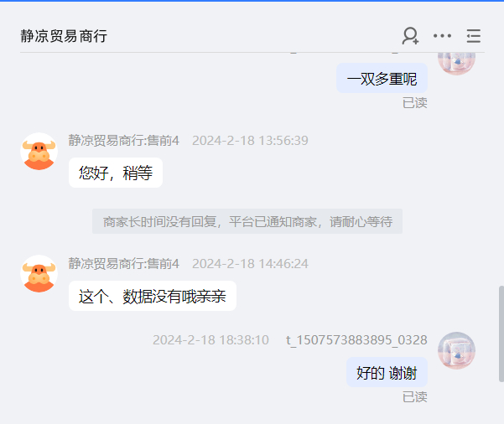This screenshot has height=424, width=504.
Task: Click the chat title 静凉贸易商行
Action: tap(64, 36)
